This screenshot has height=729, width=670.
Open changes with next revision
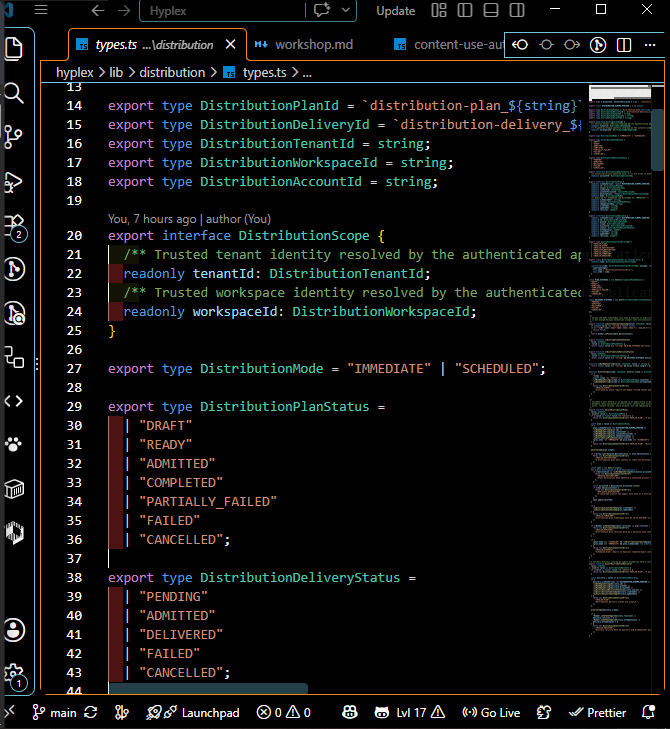[572, 45]
